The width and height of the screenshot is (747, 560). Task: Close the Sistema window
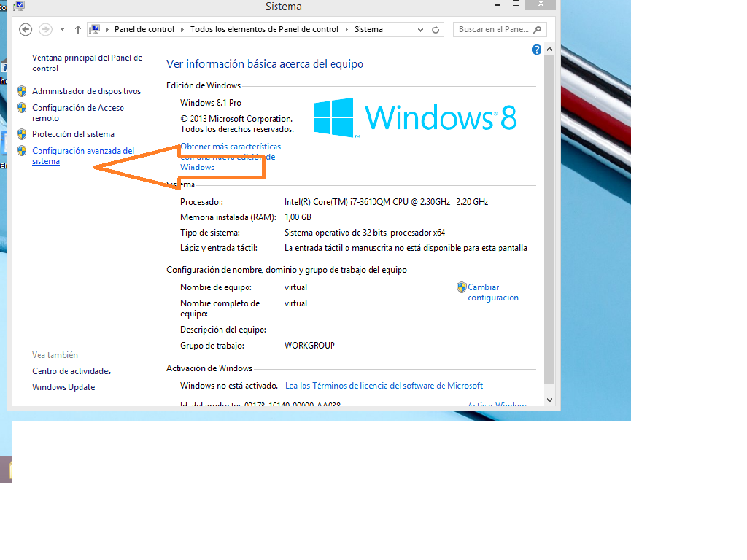click(541, 4)
